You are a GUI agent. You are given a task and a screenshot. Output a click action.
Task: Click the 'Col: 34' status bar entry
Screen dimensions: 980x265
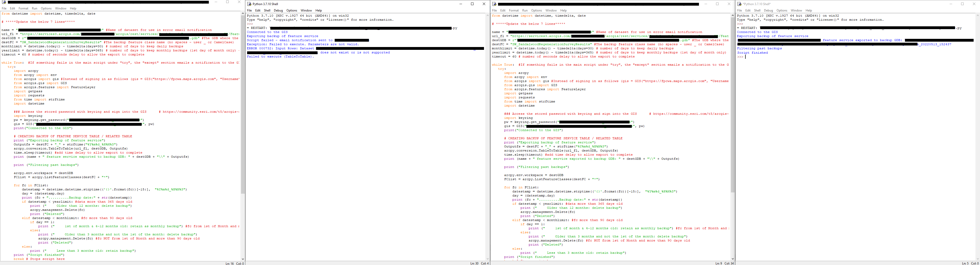729,263
